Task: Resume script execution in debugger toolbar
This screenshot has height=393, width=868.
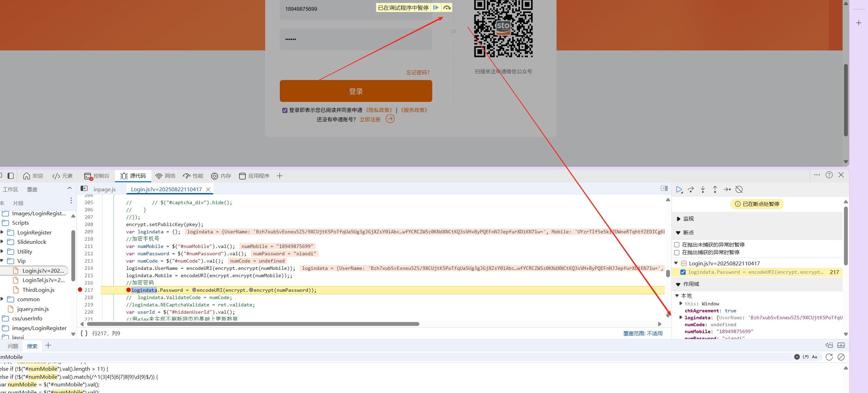Action: [679, 190]
